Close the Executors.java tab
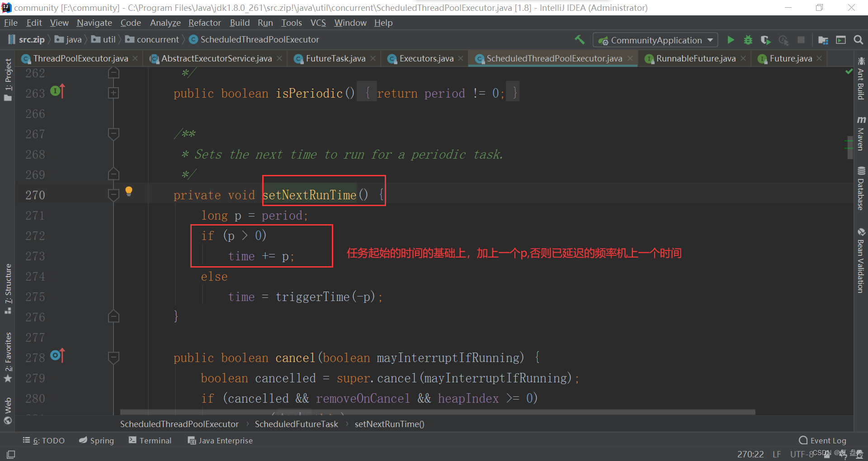 point(461,58)
